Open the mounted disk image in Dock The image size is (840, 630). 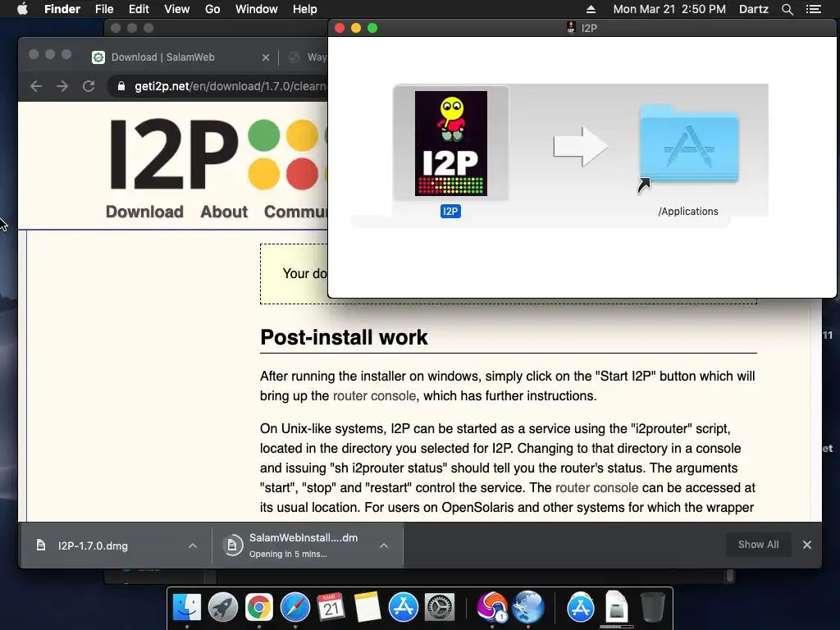click(616, 608)
